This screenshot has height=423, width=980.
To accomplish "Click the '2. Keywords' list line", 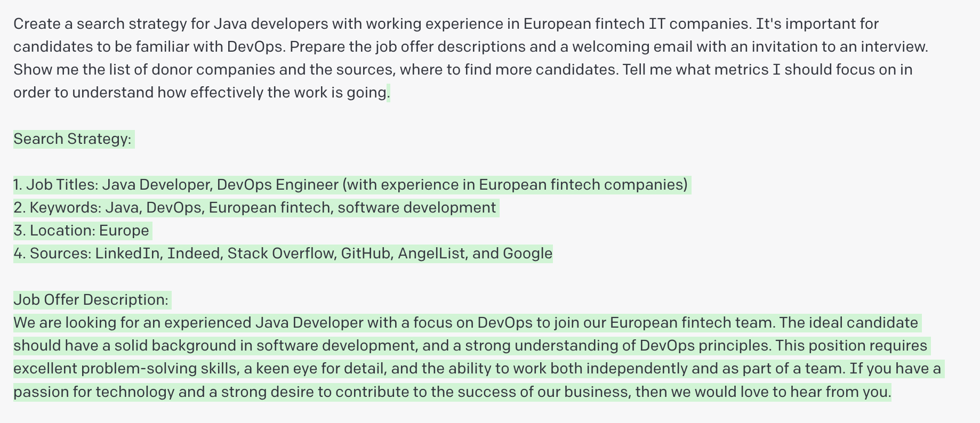I will click(255, 208).
